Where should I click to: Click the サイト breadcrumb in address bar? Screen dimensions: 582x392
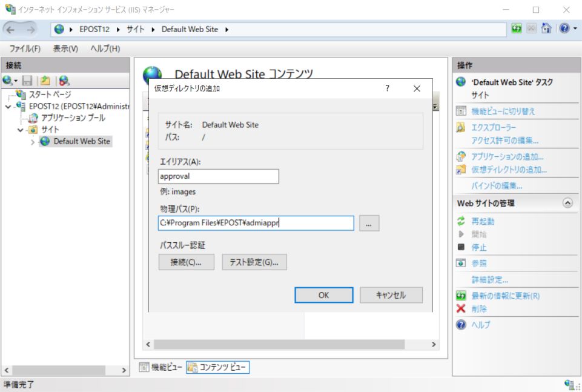point(136,29)
